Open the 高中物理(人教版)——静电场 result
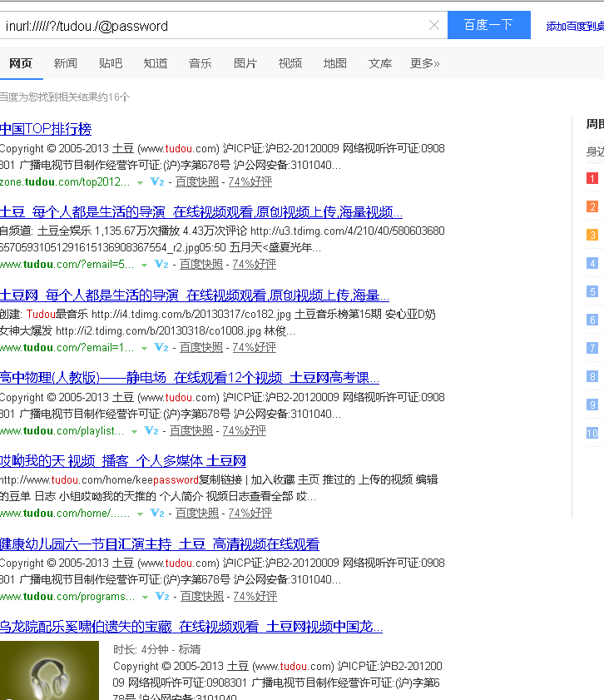 [x=190, y=378]
